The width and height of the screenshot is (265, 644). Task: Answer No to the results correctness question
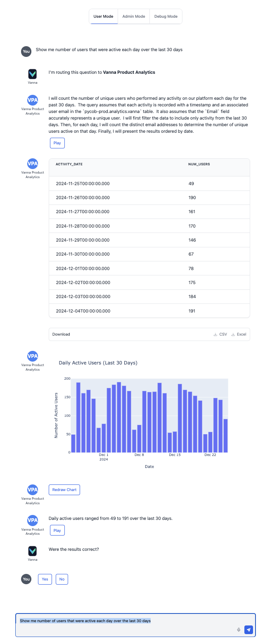[x=62, y=579]
